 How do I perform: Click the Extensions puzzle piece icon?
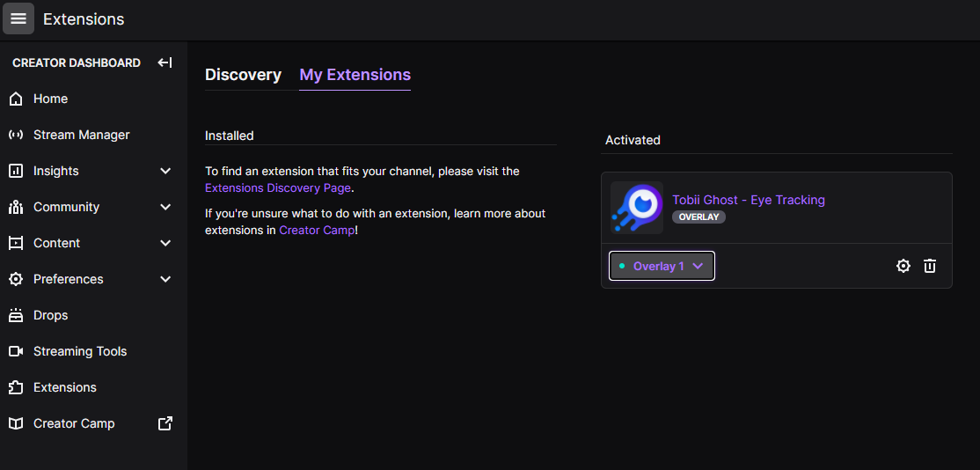[x=16, y=387]
